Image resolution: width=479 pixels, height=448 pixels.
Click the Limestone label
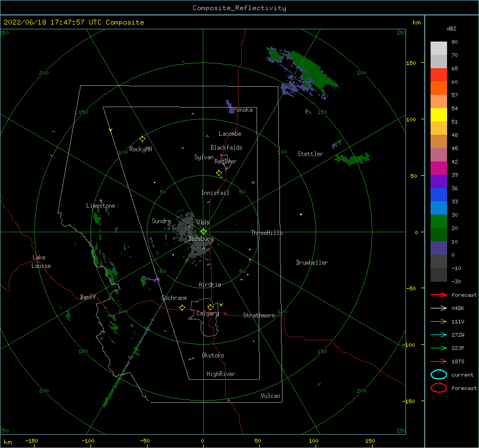coord(101,206)
